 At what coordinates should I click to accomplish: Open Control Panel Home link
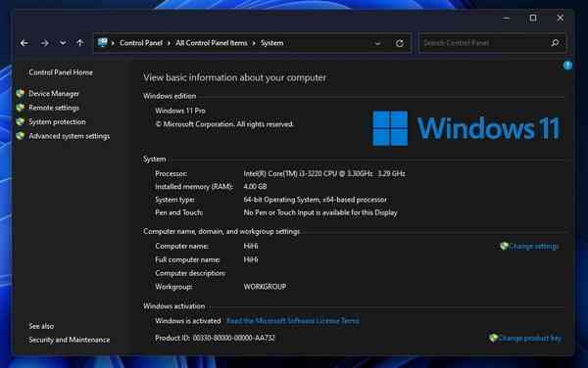[x=61, y=72]
